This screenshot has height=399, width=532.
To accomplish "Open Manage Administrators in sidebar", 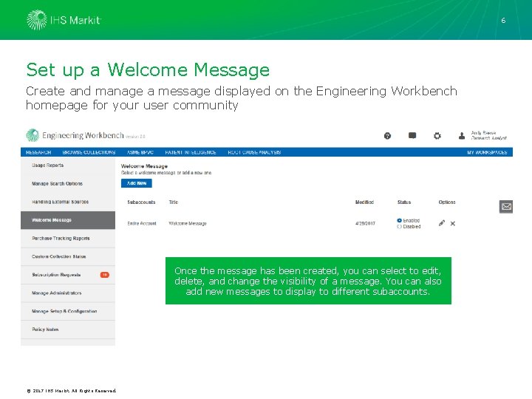I will (68, 293).
